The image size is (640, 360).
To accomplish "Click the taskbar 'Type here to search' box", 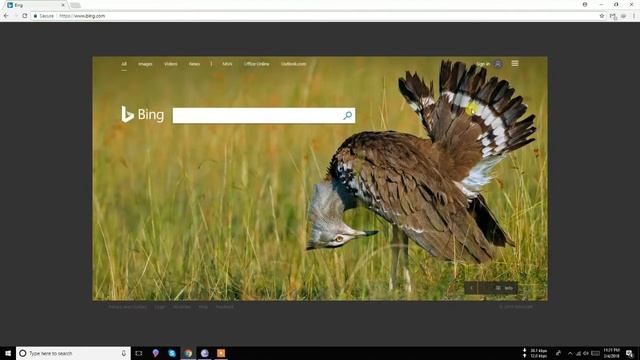I will pos(73,353).
